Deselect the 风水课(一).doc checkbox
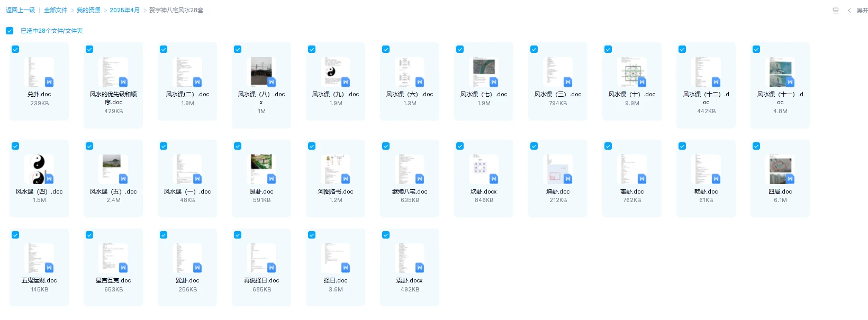This screenshot has width=868, height=320. point(164,146)
